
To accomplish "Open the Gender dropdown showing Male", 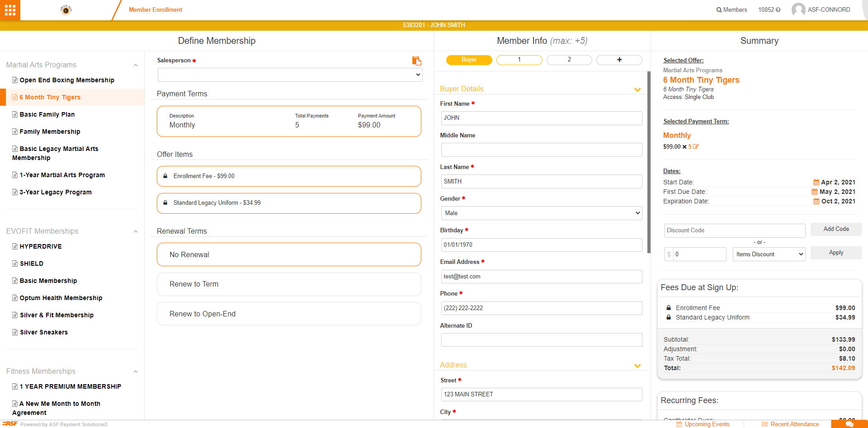I will [x=542, y=213].
